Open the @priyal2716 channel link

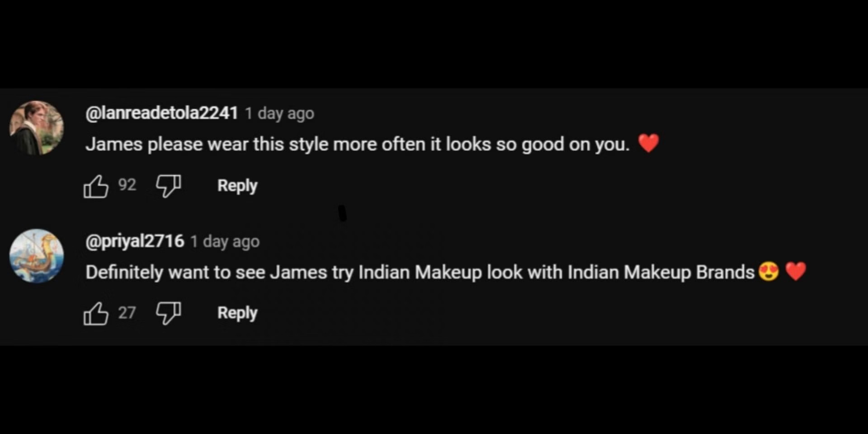(x=135, y=241)
